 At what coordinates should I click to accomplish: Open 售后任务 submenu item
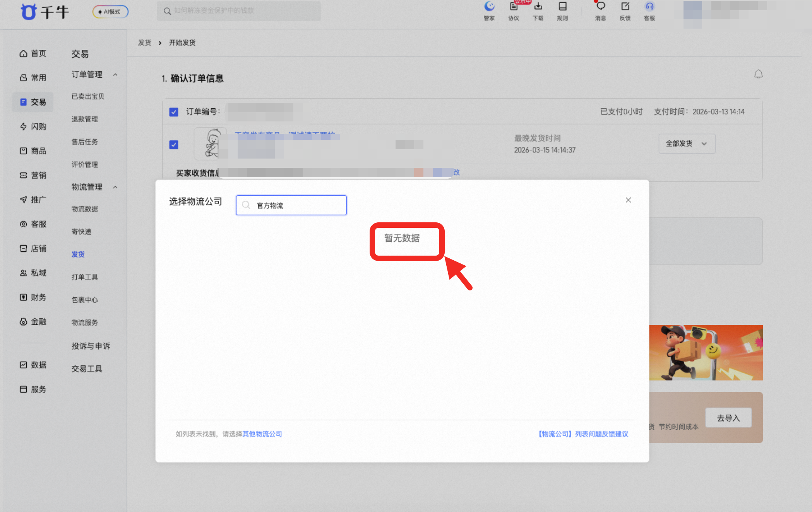(x=84, y=142)
